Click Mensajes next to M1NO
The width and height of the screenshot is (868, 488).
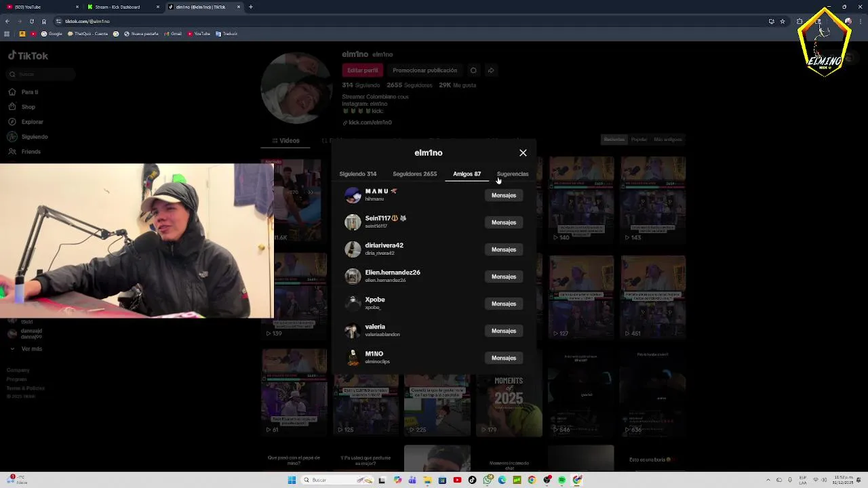click(x=504, y=358)
